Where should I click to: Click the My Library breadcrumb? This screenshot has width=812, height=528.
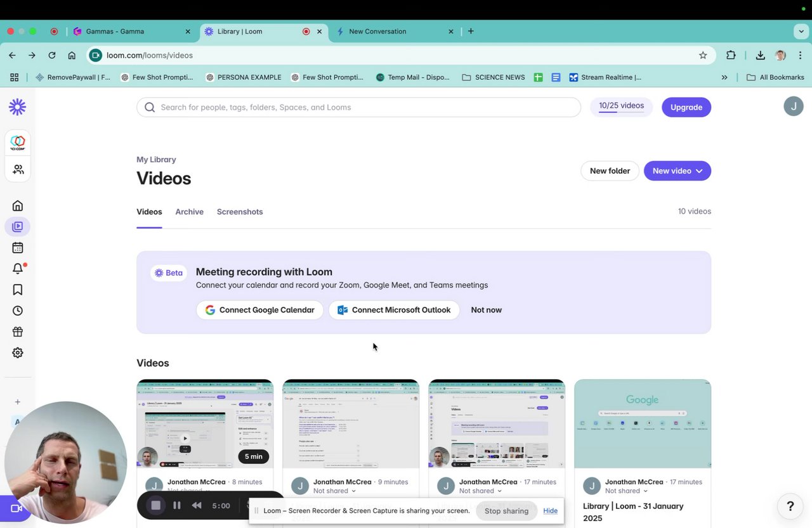156,160
